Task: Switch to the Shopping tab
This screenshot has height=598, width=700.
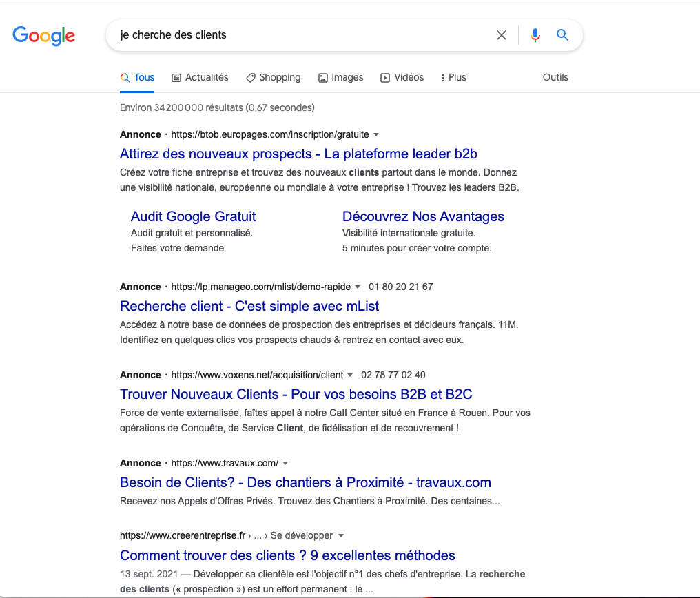Action: [274, 78]
